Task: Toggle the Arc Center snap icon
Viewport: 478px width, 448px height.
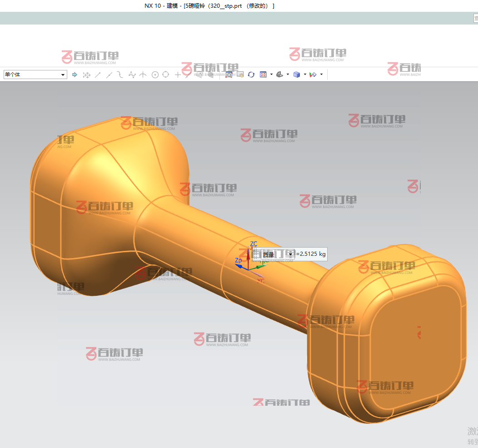Action: 155,75
